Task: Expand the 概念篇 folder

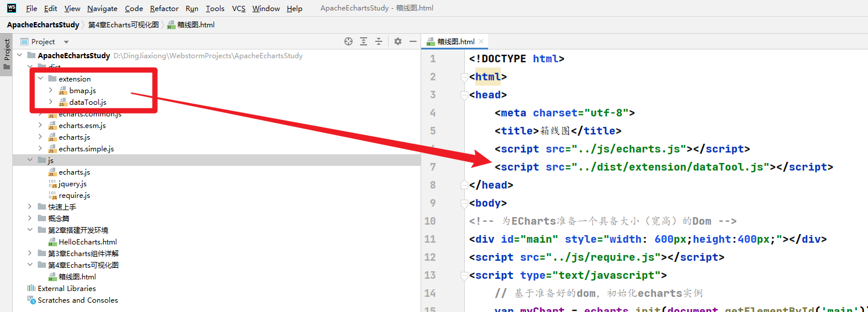Action: point(30,218)
